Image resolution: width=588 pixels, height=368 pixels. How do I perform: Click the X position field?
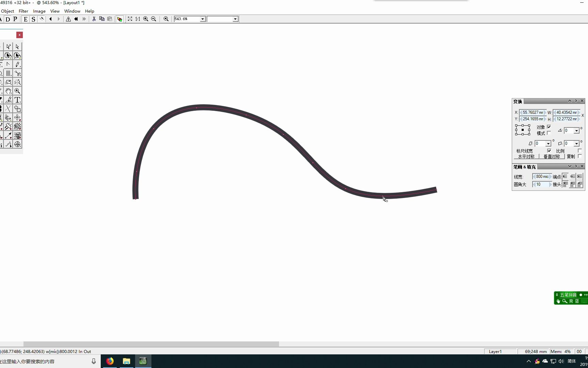533,112
